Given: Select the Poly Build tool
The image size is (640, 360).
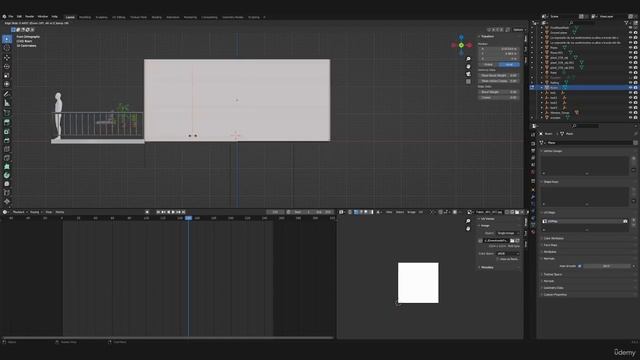Looking at the screenshot, I should coord(7,167).
